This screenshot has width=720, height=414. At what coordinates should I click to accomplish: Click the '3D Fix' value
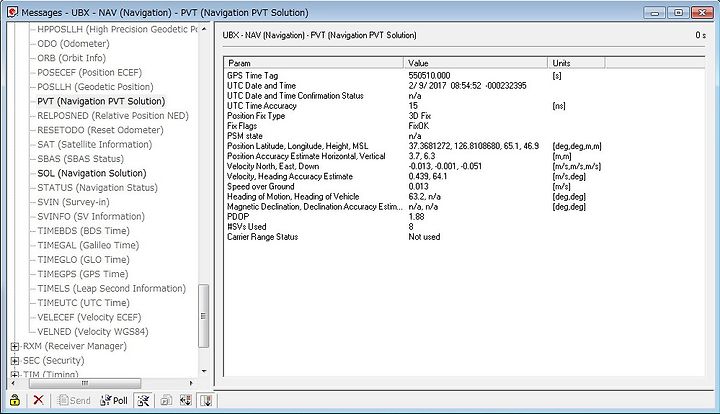[x=420, y=116]
